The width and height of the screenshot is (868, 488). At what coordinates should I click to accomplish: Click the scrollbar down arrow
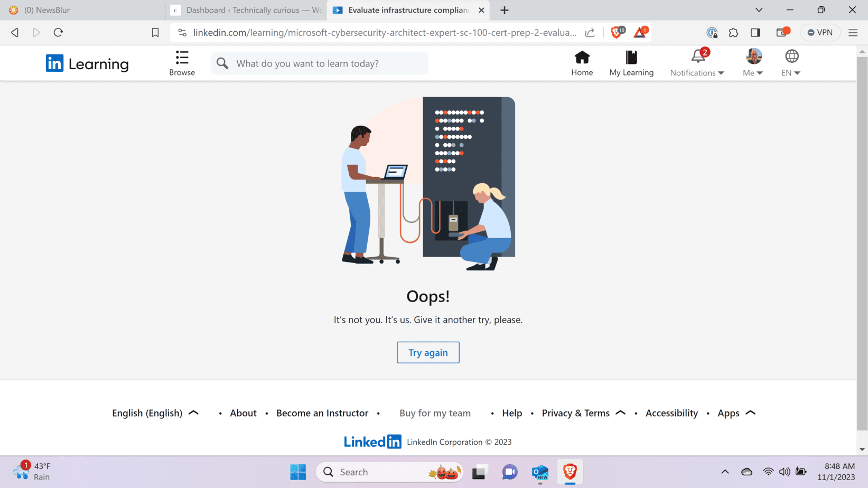tap(862, 449)
